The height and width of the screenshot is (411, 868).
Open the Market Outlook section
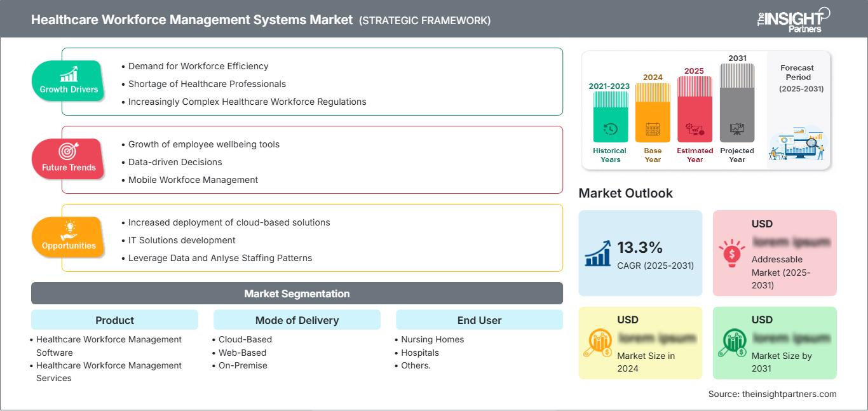[626, 193]
